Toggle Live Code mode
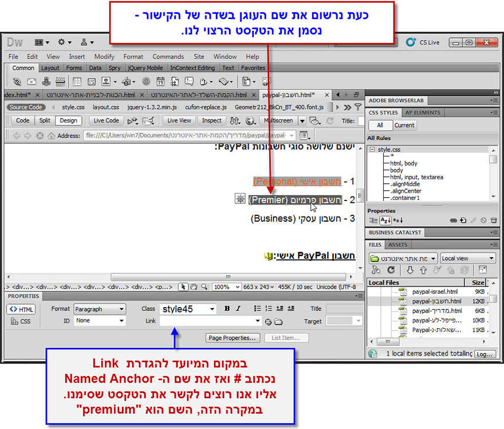 click(x=106, y=120)
